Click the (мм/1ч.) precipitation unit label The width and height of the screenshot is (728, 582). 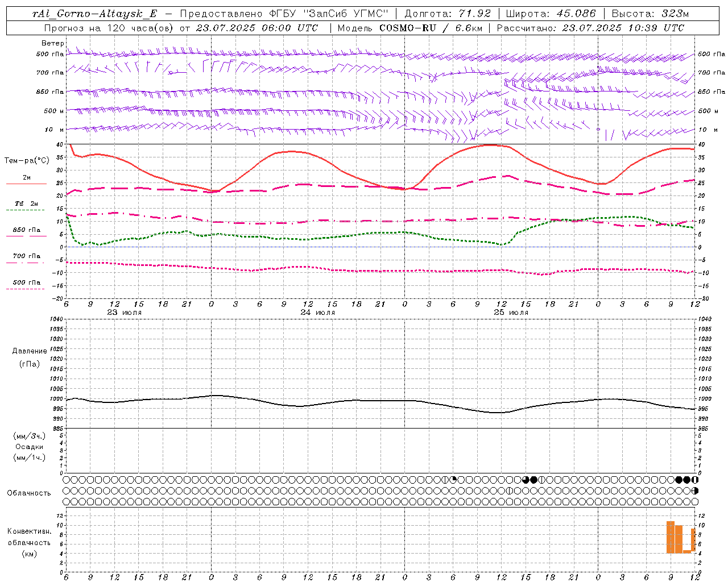coord(30,457)
